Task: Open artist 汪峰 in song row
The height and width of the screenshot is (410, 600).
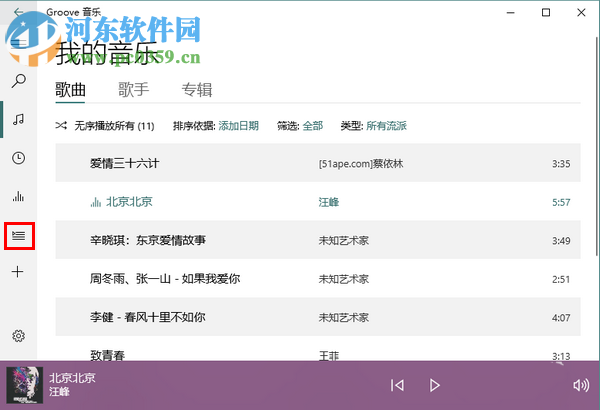Action: 329,202
